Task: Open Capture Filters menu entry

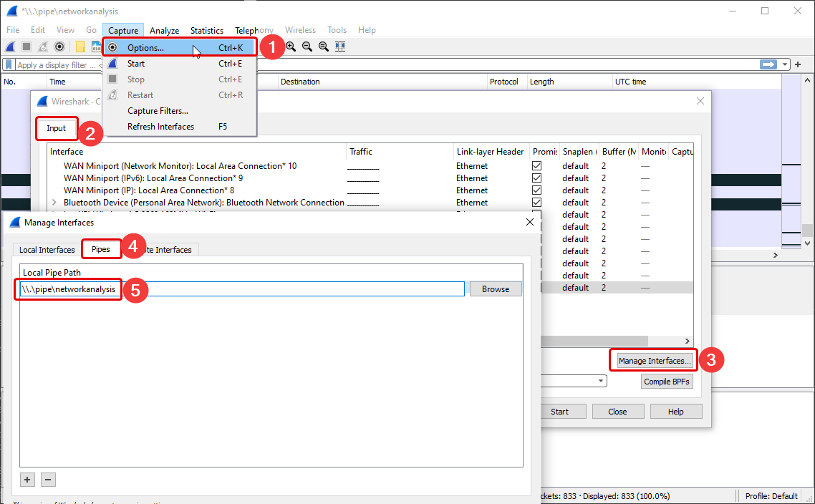Action: click(179, 111)
